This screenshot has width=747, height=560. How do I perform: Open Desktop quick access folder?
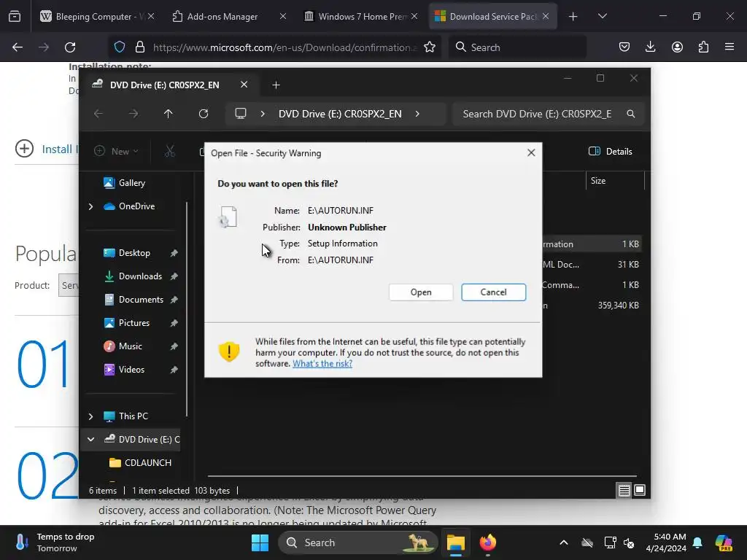pyautogui.click(x=134, y=253)
